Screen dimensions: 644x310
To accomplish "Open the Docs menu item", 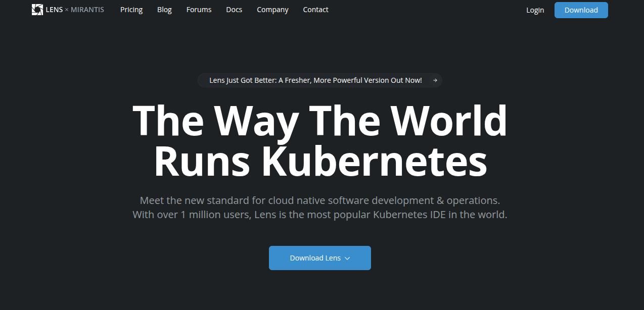I will [x=234, y=10].
